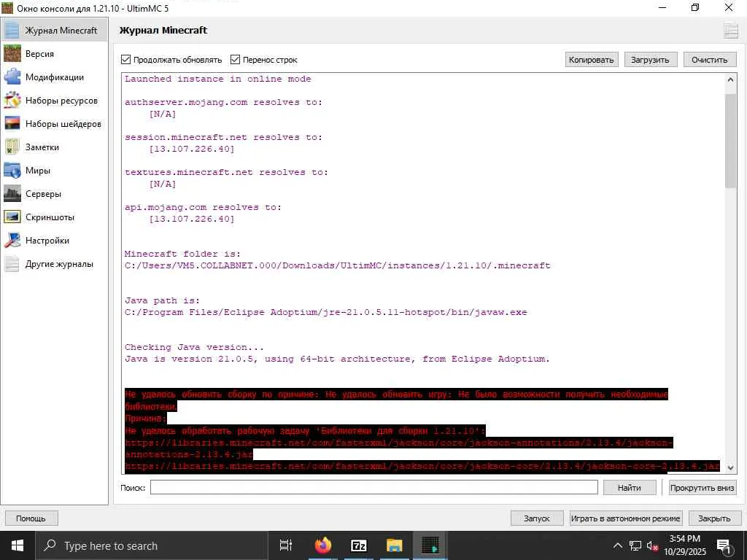Open the Модификации puzzle icon
The width and height of the screenshot is (747, 560).
point(12,77)
